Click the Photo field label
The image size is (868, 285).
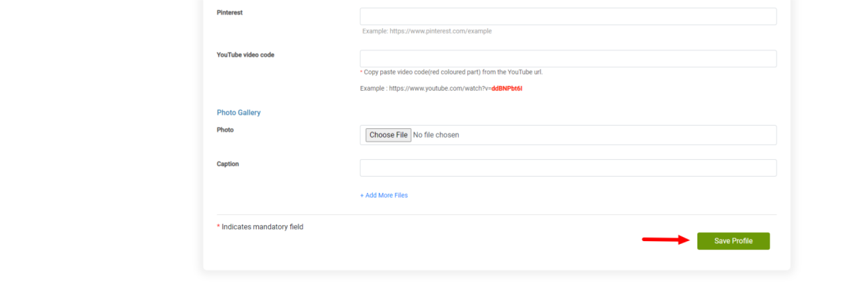point(225,130)
